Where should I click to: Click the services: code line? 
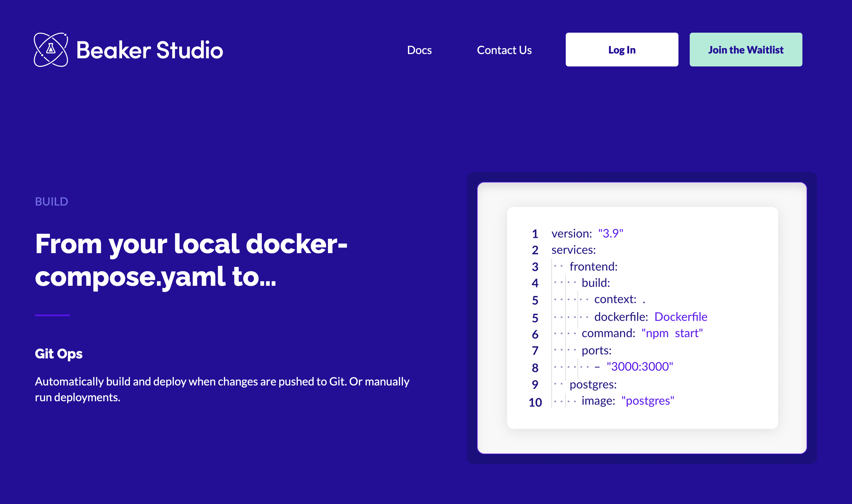coord(573,250)
